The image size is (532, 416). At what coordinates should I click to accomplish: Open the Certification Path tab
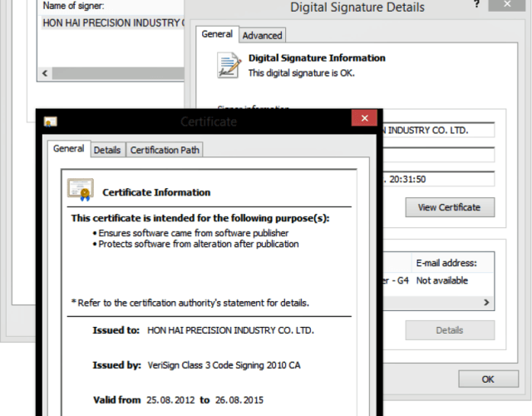pyautogui.click(x=165, y=150)
